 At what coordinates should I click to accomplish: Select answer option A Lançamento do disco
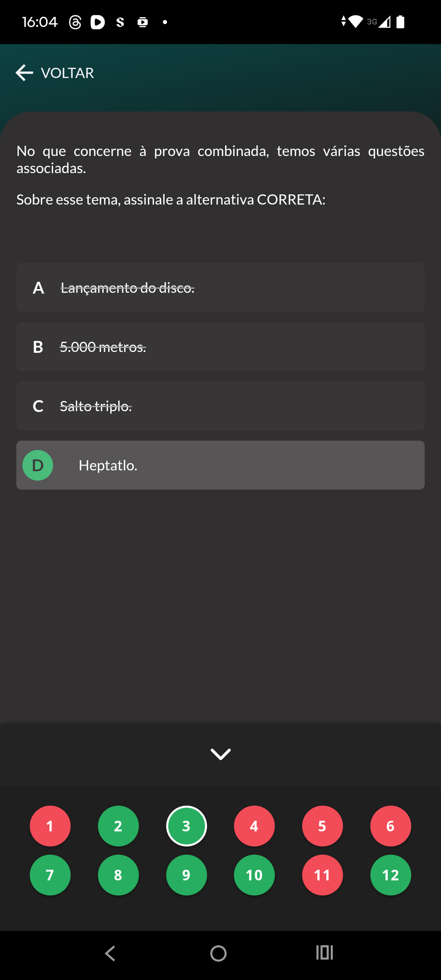(220, 288)
